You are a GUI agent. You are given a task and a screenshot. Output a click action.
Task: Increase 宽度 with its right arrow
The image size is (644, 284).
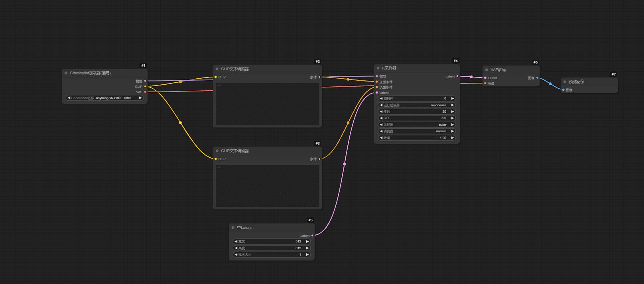click(307, 242)
